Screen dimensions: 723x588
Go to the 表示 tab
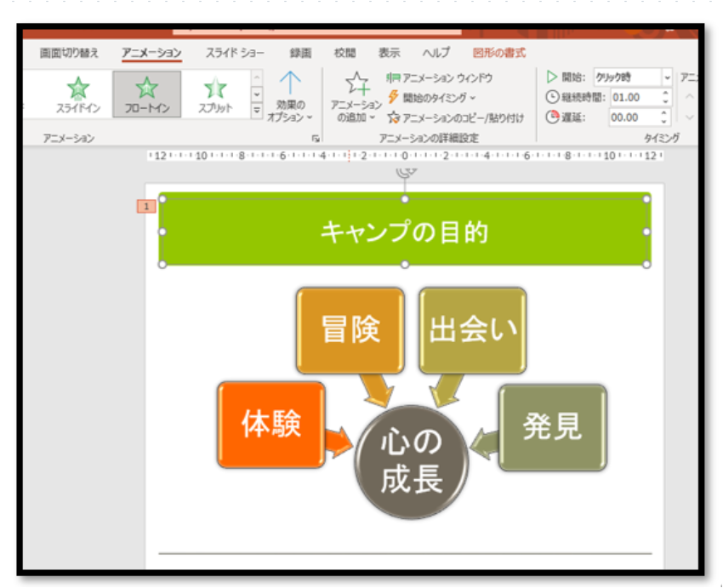click(390, 53)
